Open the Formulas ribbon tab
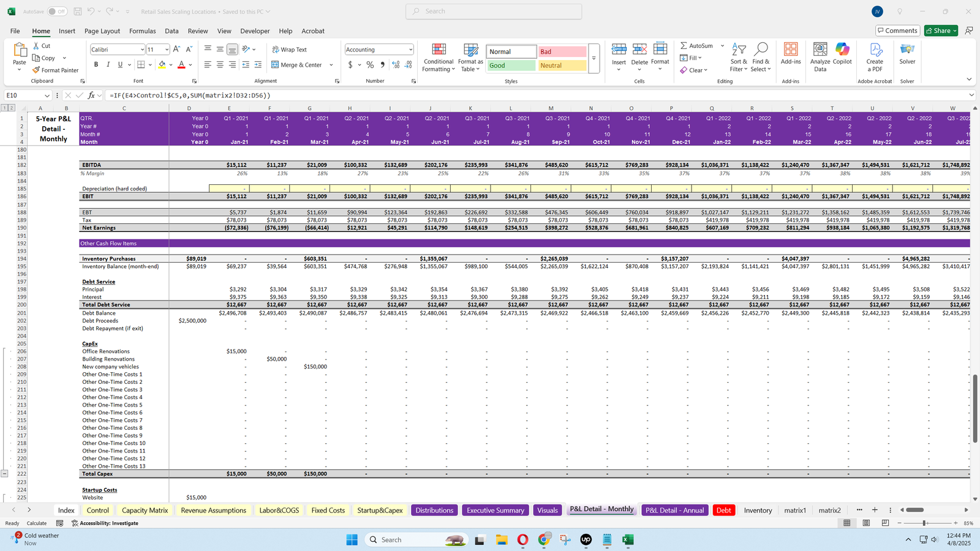 [x=142, y=31]
